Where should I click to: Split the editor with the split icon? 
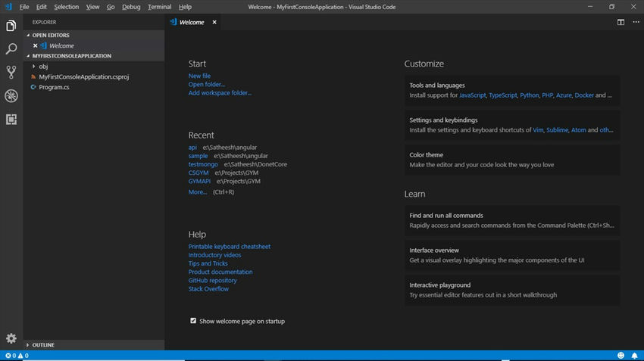point(621,23)
